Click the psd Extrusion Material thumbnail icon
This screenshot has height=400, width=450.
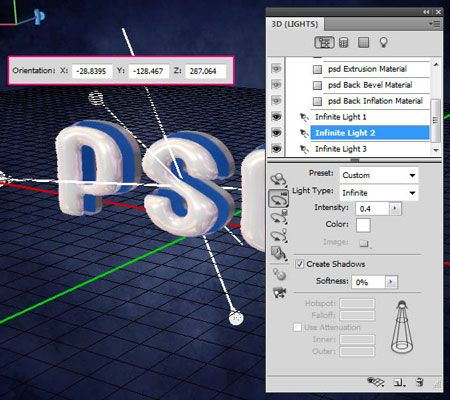click(317, 69)
